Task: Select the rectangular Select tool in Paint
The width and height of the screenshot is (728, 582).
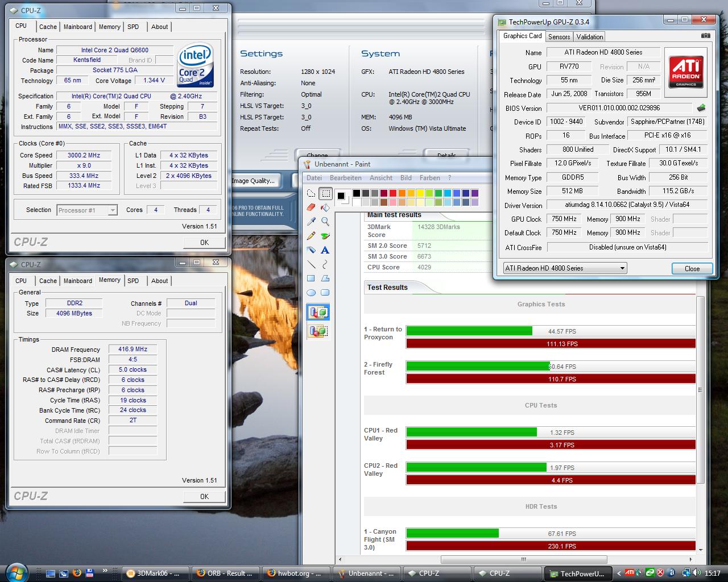Action: pos(325,193)
